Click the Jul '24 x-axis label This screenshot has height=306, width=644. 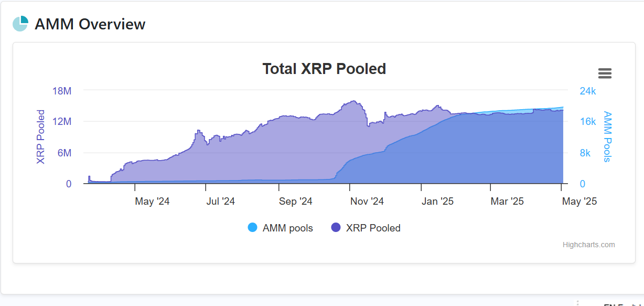pyautogui.click(x=221, y=201)
